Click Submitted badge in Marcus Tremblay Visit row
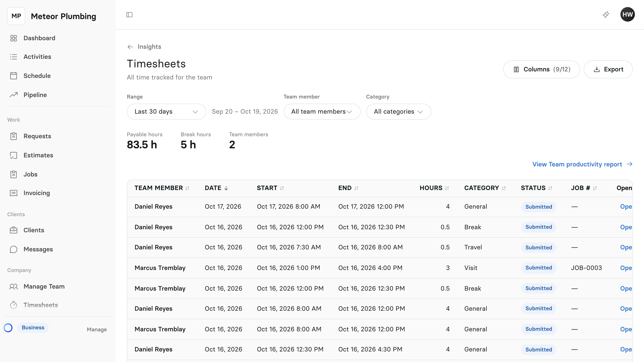The image size is (644, 362). coord(539,268)
